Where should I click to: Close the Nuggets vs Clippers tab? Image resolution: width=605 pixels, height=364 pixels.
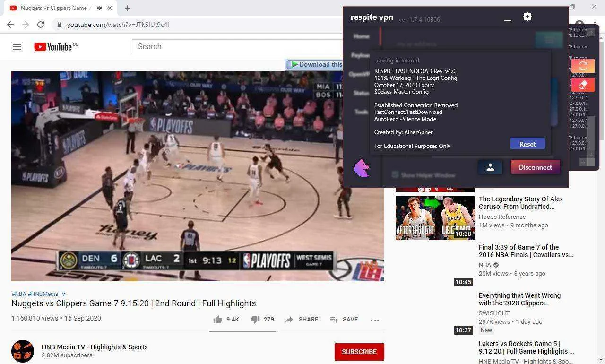click(110, 8)
